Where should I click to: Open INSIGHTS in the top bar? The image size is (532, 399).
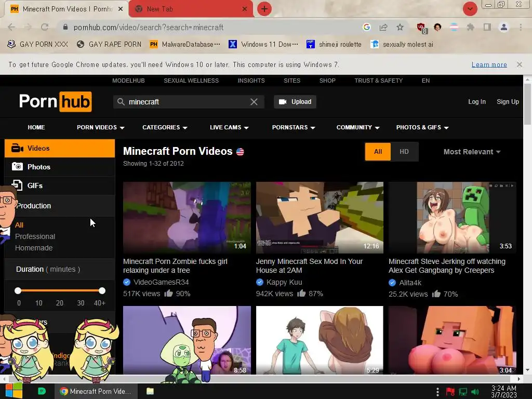251,81
